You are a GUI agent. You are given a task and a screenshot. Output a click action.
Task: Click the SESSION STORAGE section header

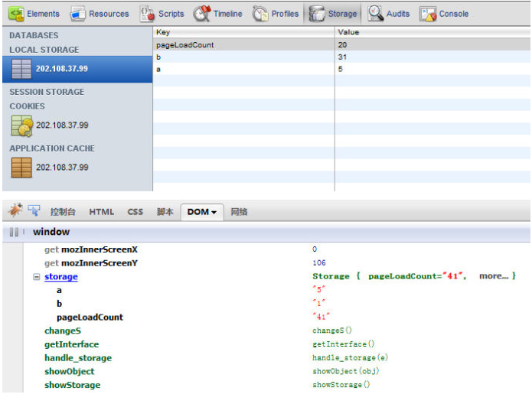[47, 92]
